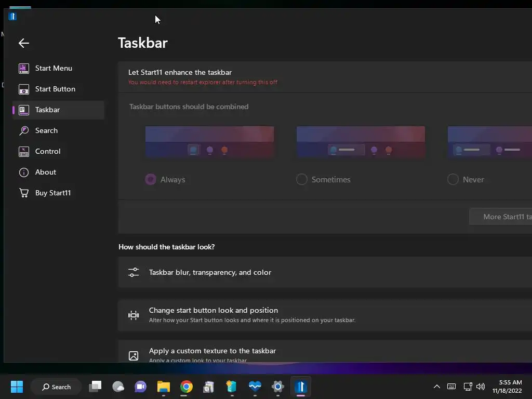The image size is (532, 399).
Task: Open the clock showing 5:55 AM
Action: point(508,387)
